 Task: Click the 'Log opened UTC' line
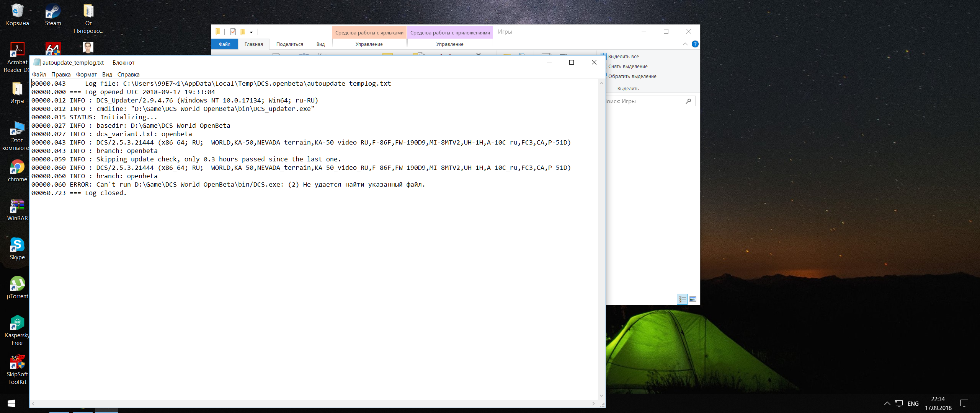(123, 92)
